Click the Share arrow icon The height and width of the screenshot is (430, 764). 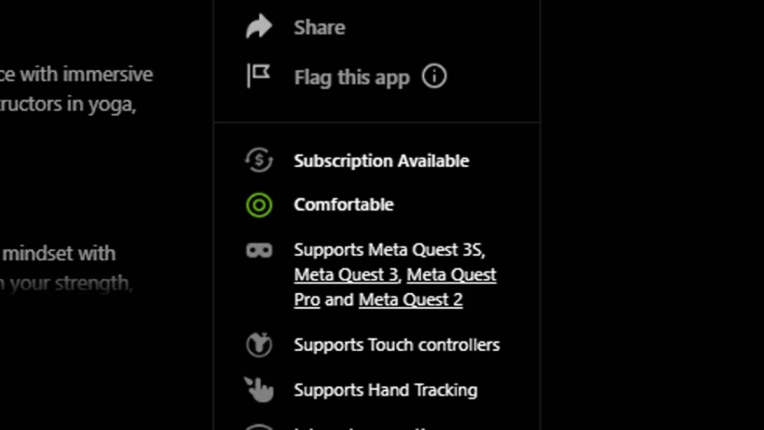[x=259, y=27]
